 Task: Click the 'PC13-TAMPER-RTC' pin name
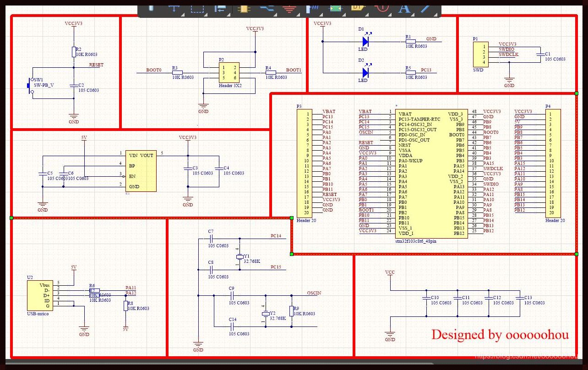tap(419, 119)
